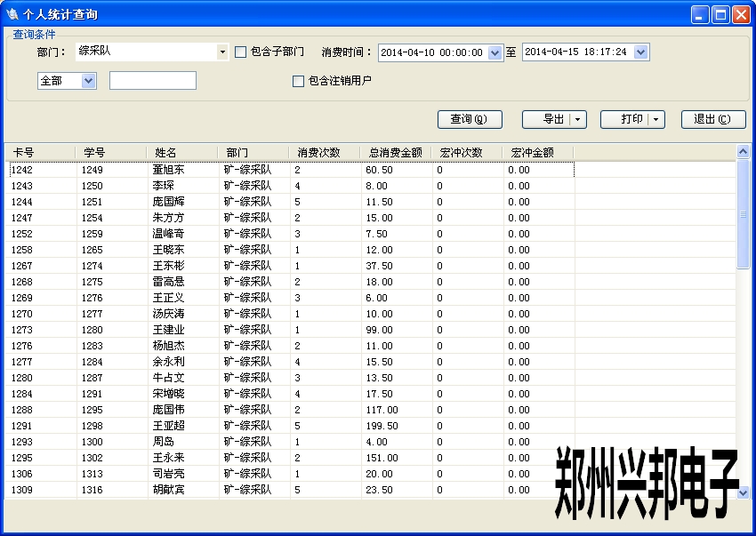
Task: Select the row for 王正义
Action: (x=290, y=298)
